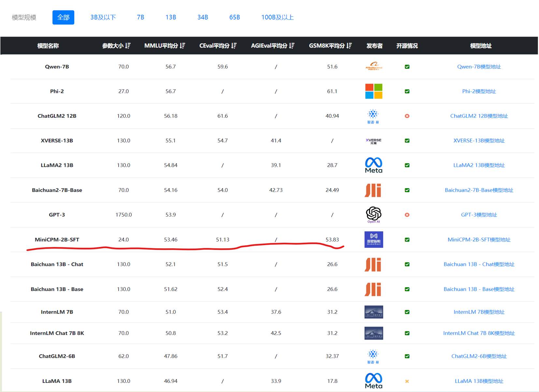This screenshot has height=392, width=539.
Task: Filter models by 100B及以上
Action: 277,17
